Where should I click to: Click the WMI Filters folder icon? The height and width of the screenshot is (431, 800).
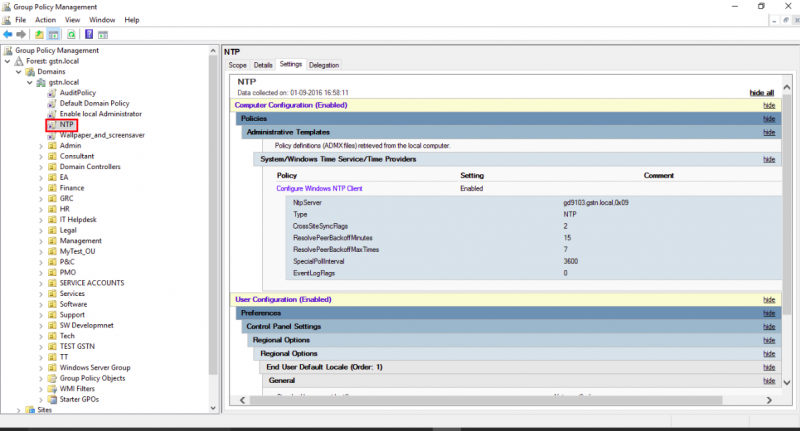click(52, 389)
